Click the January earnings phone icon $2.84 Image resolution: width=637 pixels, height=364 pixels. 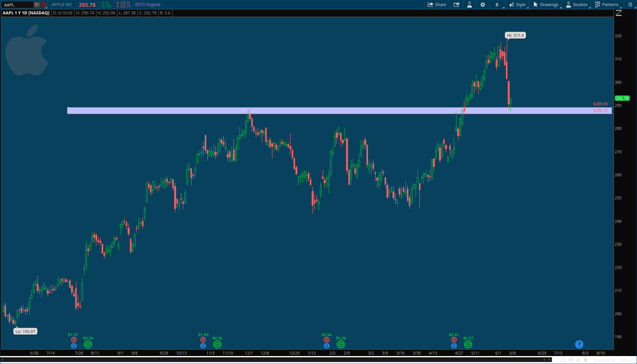coord(326,339)
